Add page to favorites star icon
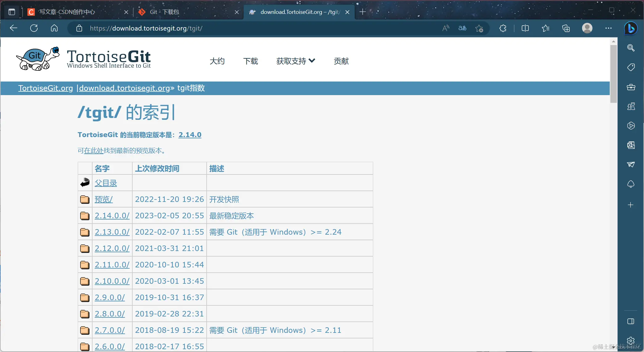This screenshot has height=352, width=644. coord(479,28)
